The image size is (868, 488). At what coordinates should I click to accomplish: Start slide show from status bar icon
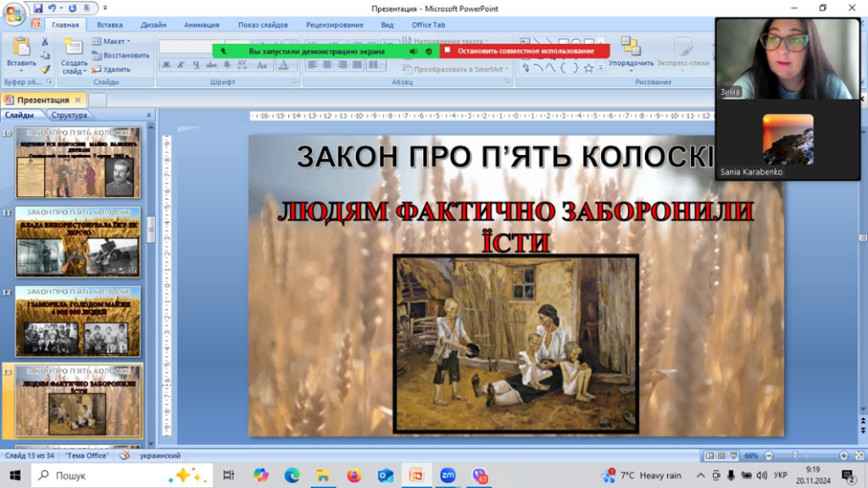733,455
